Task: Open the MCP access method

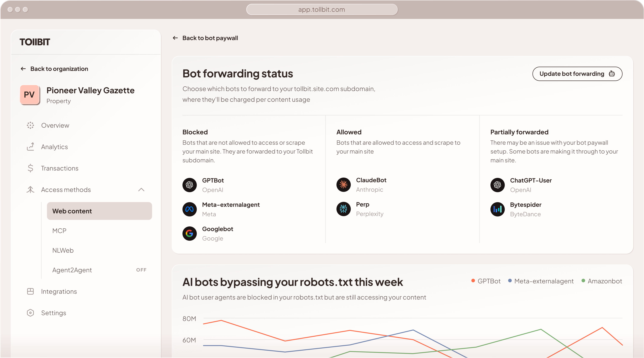Action: coord(59,231)
